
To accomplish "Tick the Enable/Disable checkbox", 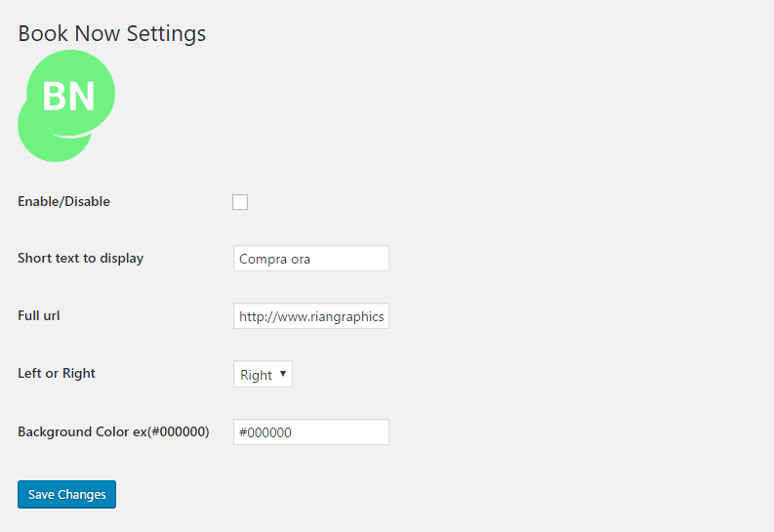I will tap(240, 202).
